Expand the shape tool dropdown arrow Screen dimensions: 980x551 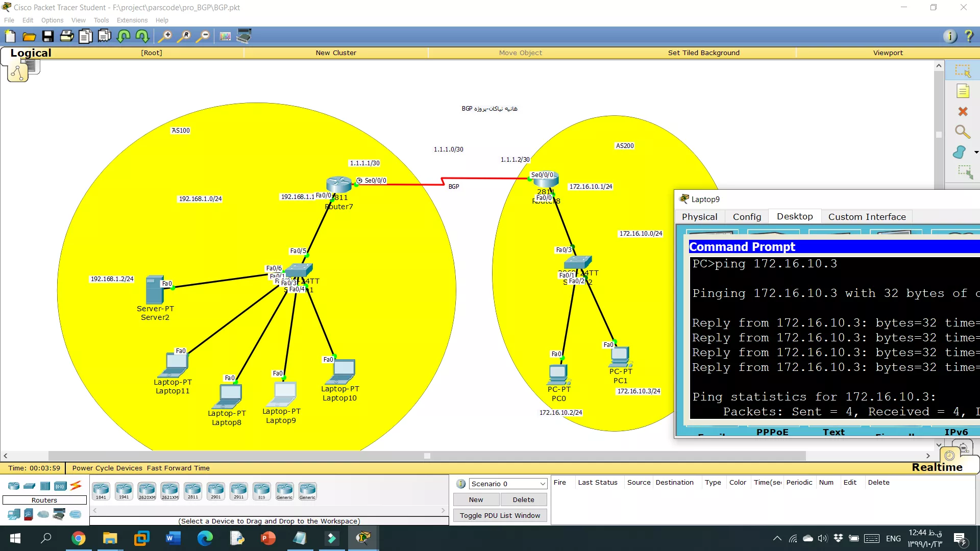pos(976,152)
